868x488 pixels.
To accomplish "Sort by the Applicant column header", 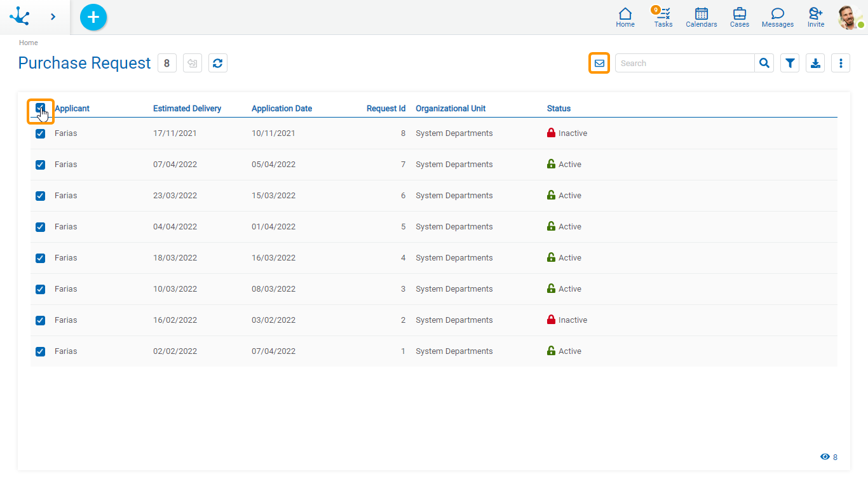I will pyautogui.click(x=72, y=109).
